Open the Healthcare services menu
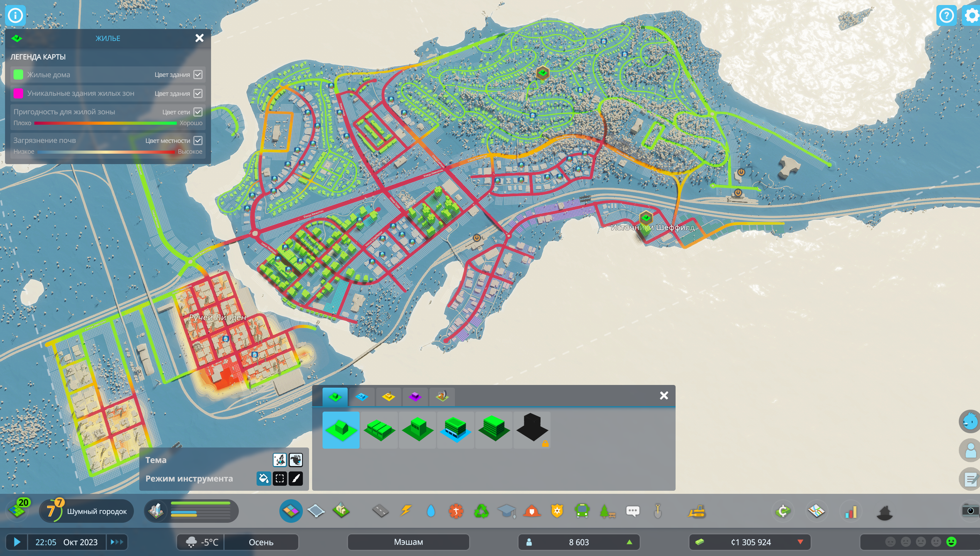Viewport: 980px width, 556px height. coord(456,511)
